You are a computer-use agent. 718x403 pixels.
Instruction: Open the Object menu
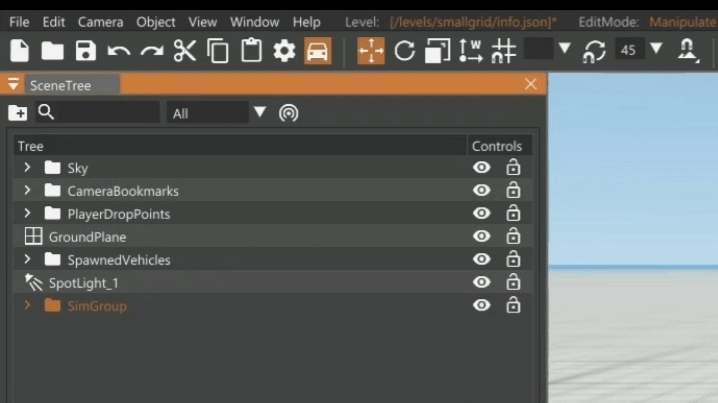[156, 22]
